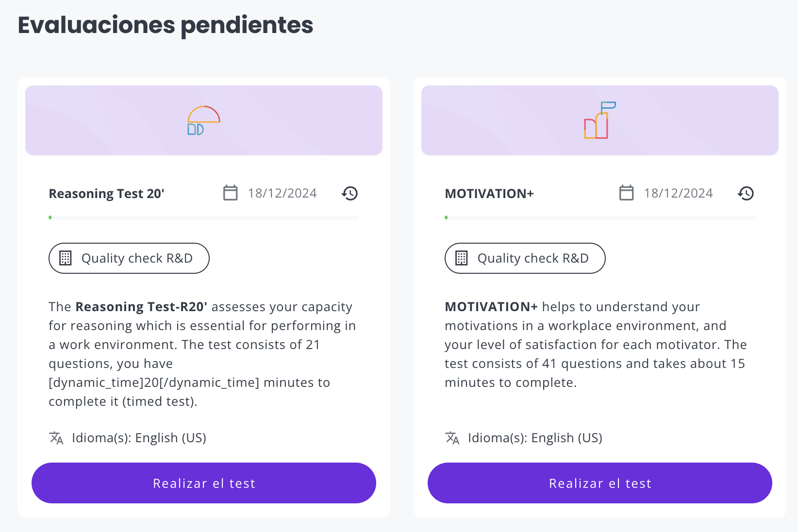Click the history clock icon on Reasoning Test card
798x532 pixels.
tap(349, 193)
